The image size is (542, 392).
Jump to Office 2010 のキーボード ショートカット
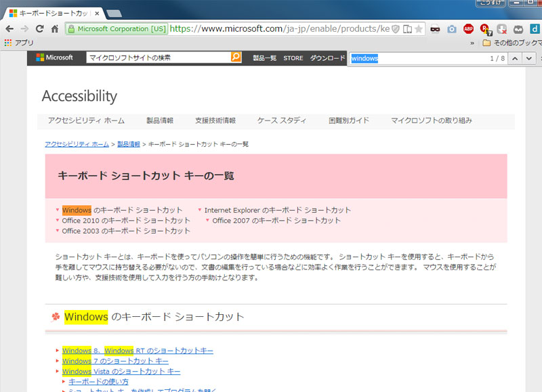coord(126,220)
